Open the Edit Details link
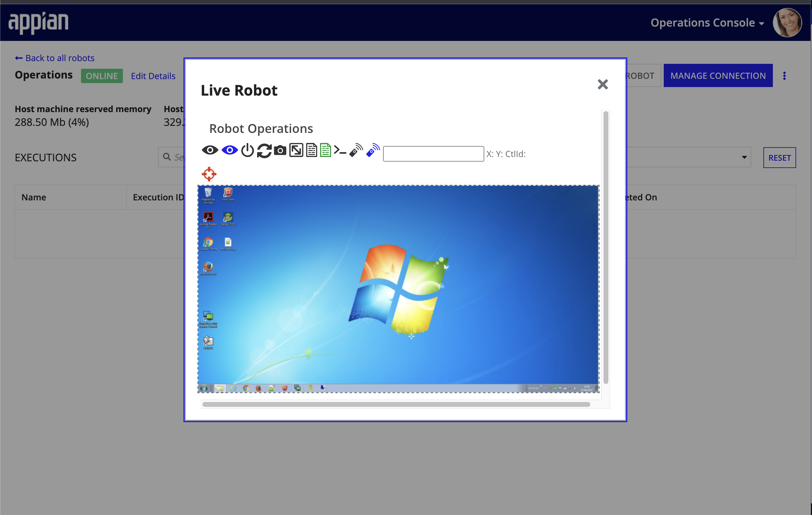The image size is (812, 515). (153, 76)
